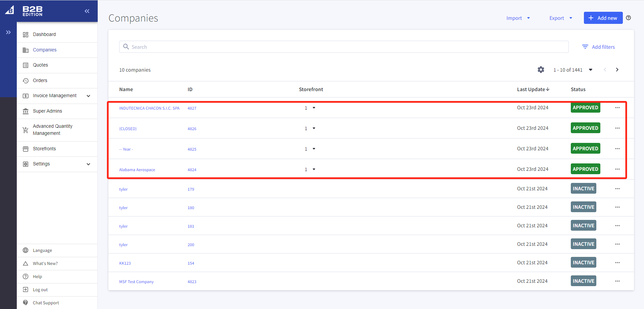Click the Storefronts shop icon
This screenshot has height=309, width=644.
click(26, 149)
